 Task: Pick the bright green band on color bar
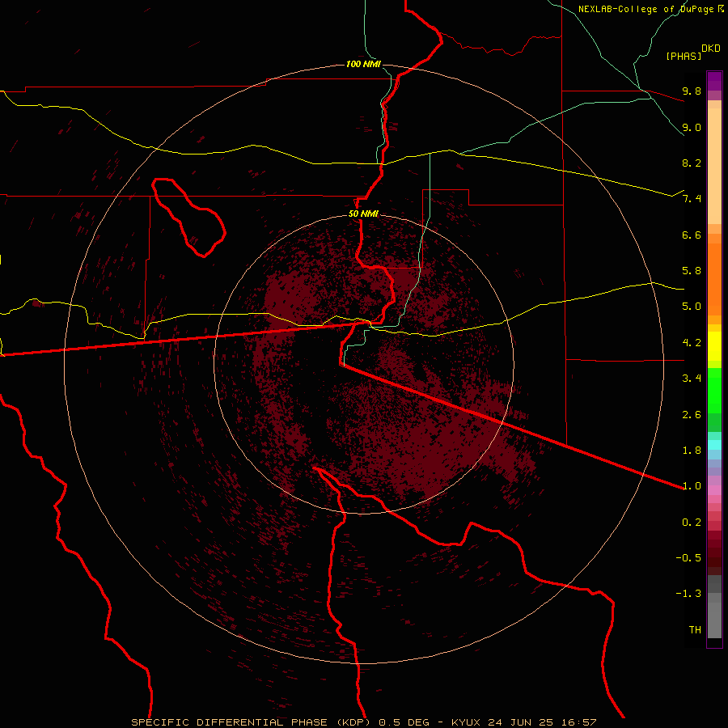pyautogui.click(x=714, y=391)
